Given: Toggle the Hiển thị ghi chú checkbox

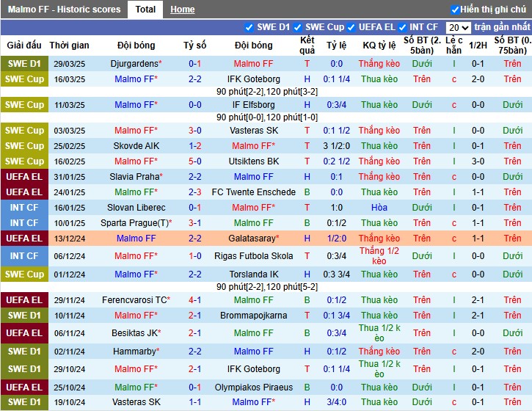Looking at the screenshot, I should 455,10.
